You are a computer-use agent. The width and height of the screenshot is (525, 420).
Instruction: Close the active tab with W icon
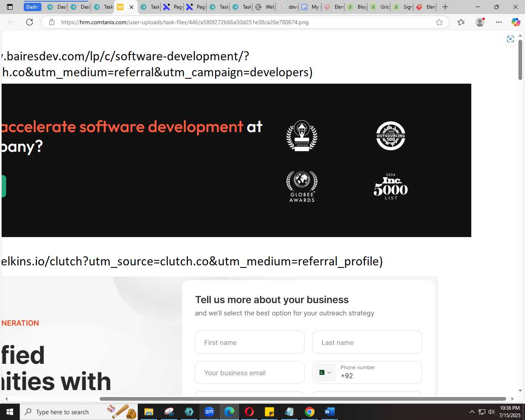tap(131, 7)
